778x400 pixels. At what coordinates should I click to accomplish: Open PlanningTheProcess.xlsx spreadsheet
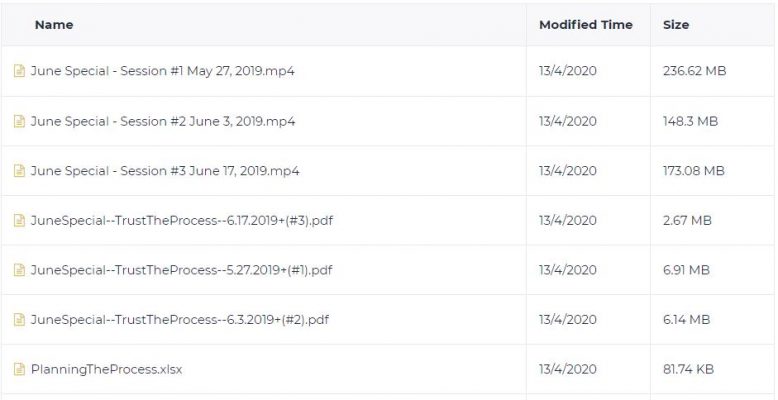click(x=106, y=369)
